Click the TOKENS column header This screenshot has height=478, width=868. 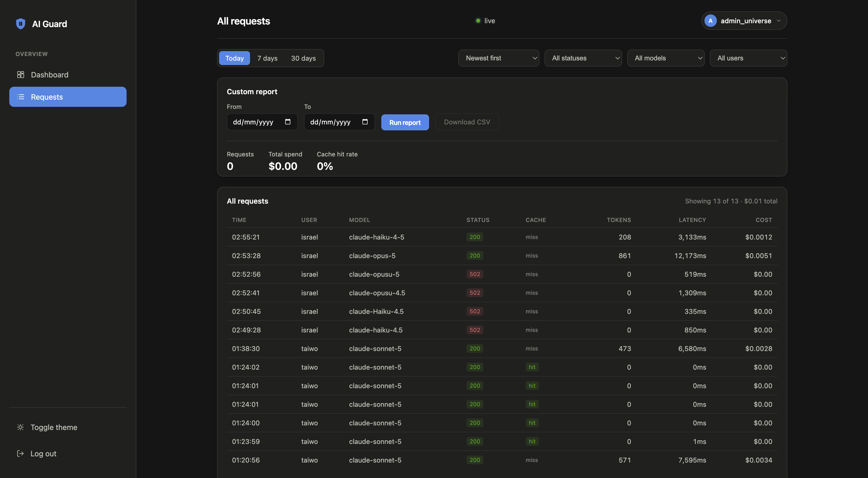tap(619, 220)
